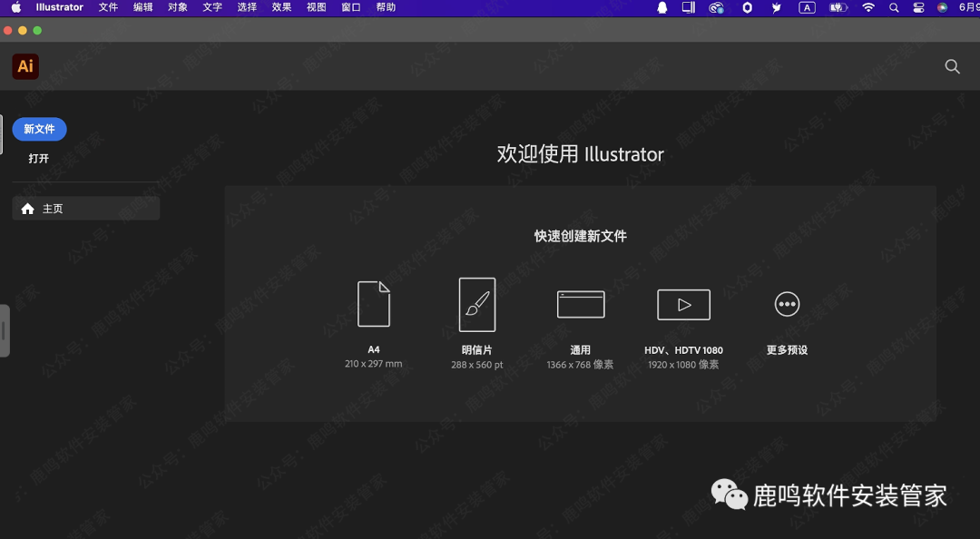Open the 帮助 menu

385,7
